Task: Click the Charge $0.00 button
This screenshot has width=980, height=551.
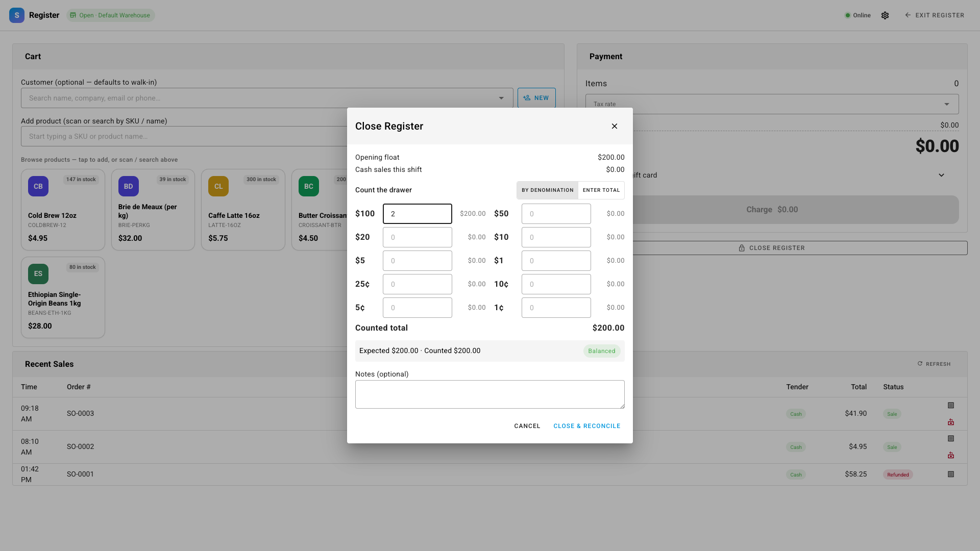Action: point(772,210)
